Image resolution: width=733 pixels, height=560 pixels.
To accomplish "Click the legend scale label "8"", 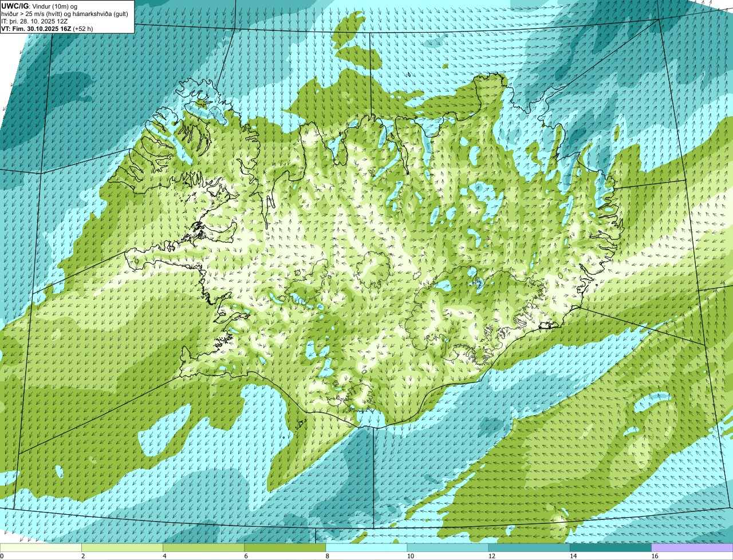I will coord(328,556).
